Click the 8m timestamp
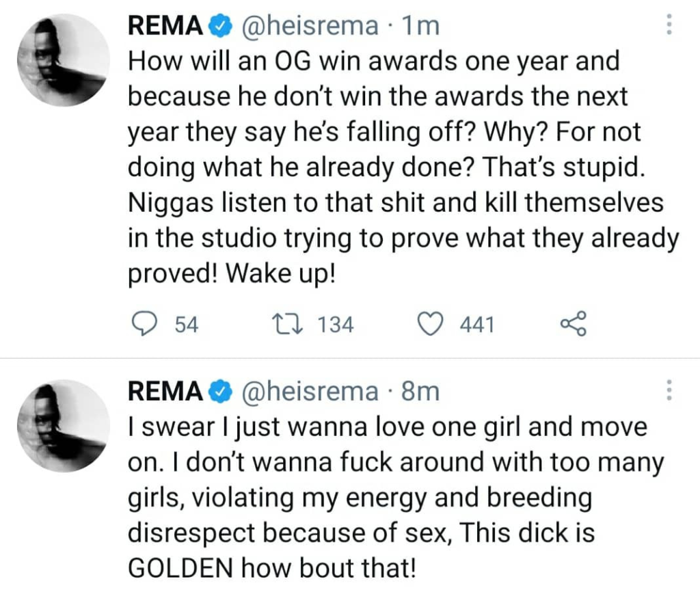700x594 pixels. click(x=420, y=392)
